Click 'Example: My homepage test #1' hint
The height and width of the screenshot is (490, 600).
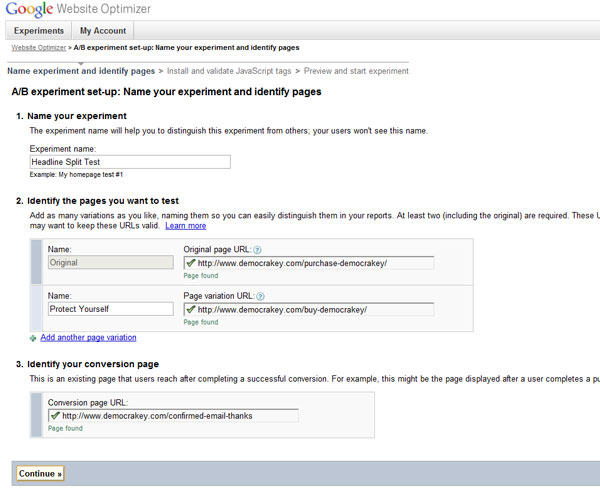pyautogui.click(x=76, y=174)
